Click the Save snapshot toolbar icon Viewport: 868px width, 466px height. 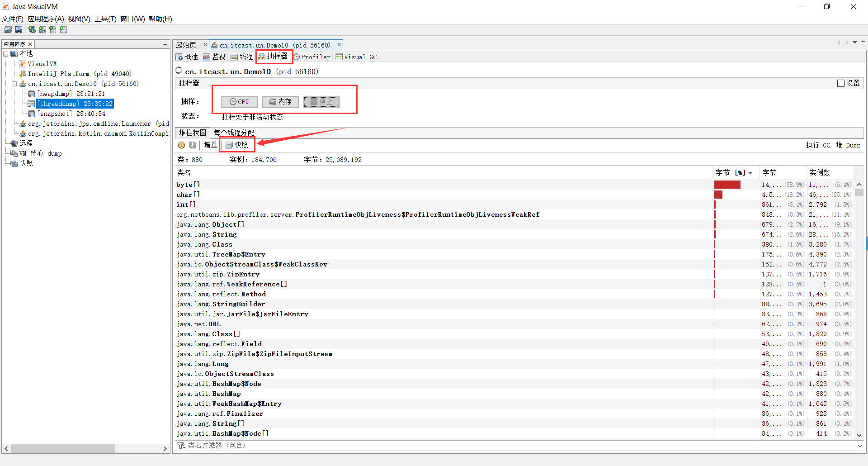point(19,30)
